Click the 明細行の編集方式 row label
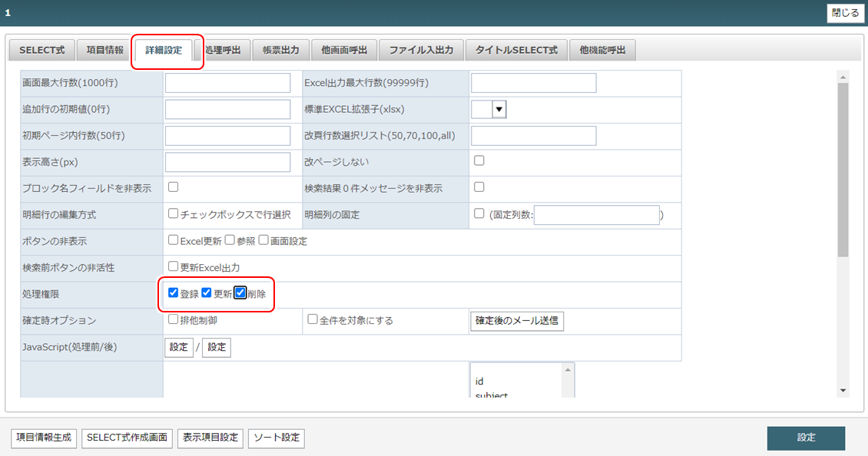This screenshot has height=456, width=868. (x=59, y=215)
